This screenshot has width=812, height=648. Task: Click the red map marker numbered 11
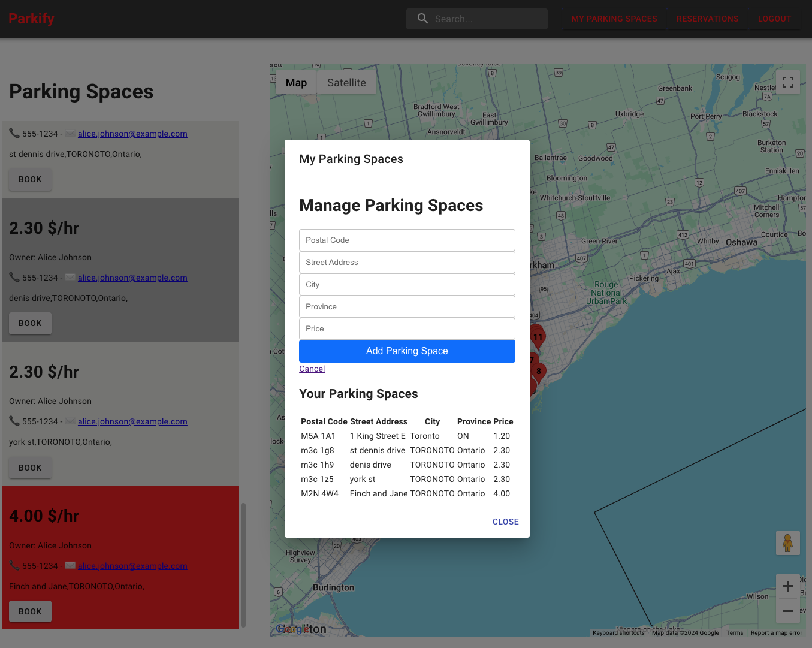pyautogui.click(x=538, y=336)
